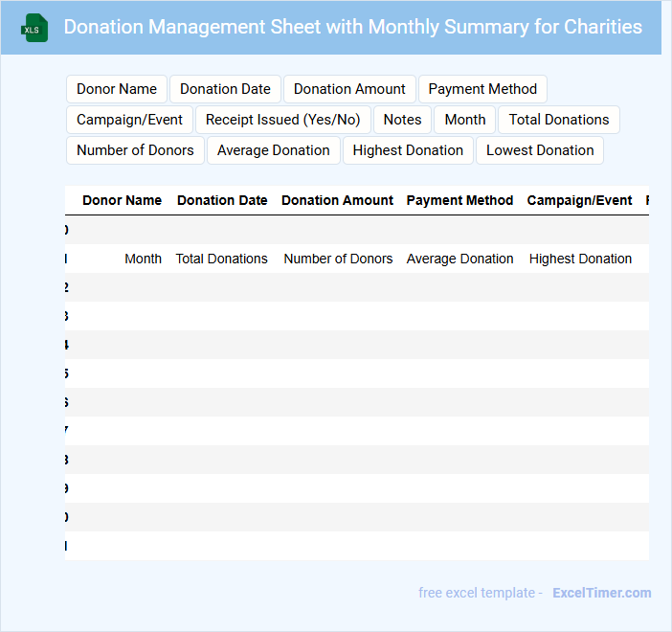
Task: Select the Highest Donation table cell
Action: pyautogui.click(x=580, y=259)
